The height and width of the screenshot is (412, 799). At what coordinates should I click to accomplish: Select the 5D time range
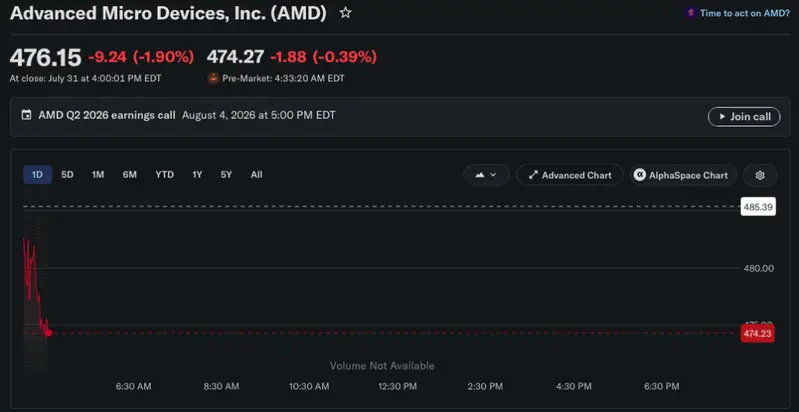pos(67,175)
